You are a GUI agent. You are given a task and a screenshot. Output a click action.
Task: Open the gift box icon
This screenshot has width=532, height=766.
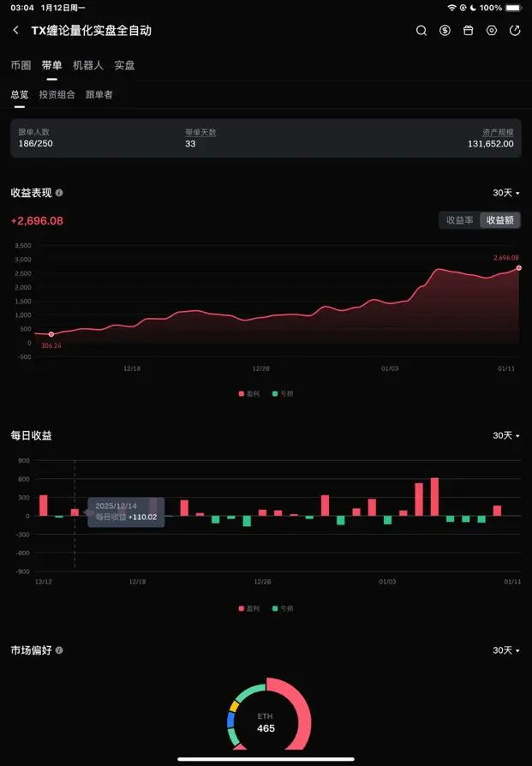(468, 30)
